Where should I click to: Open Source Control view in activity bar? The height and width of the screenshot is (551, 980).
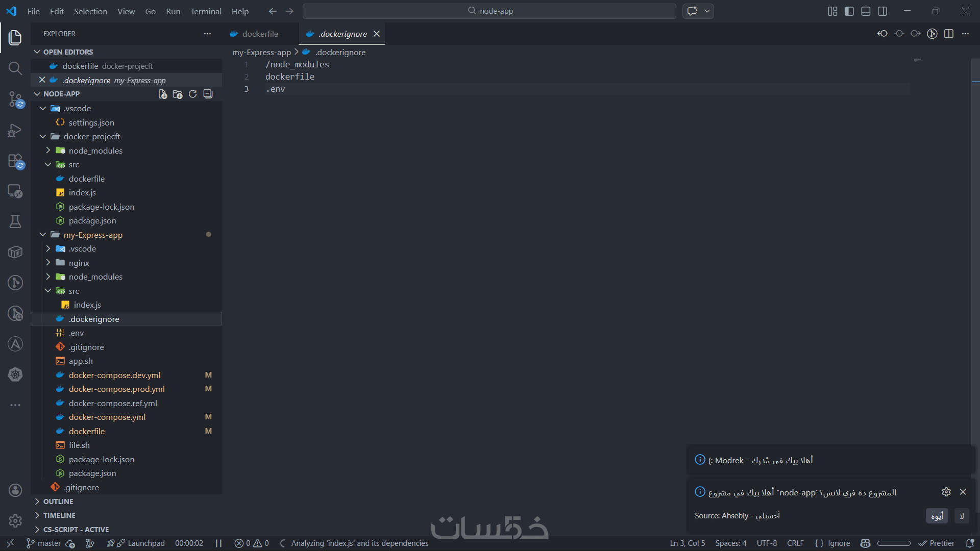15,99
